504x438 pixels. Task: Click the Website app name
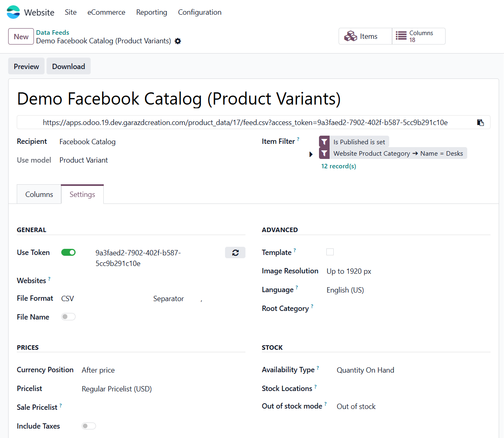[x=39, y=12]
